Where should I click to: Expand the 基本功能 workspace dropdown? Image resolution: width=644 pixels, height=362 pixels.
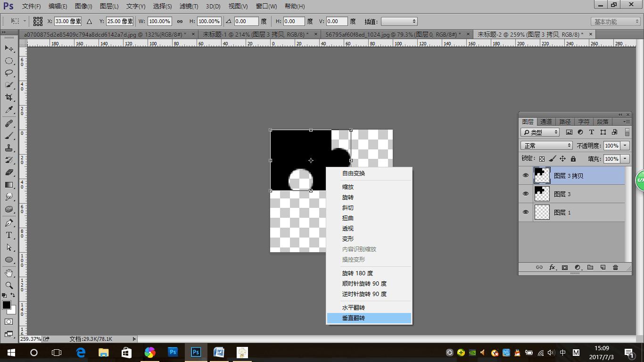point(616,22)
